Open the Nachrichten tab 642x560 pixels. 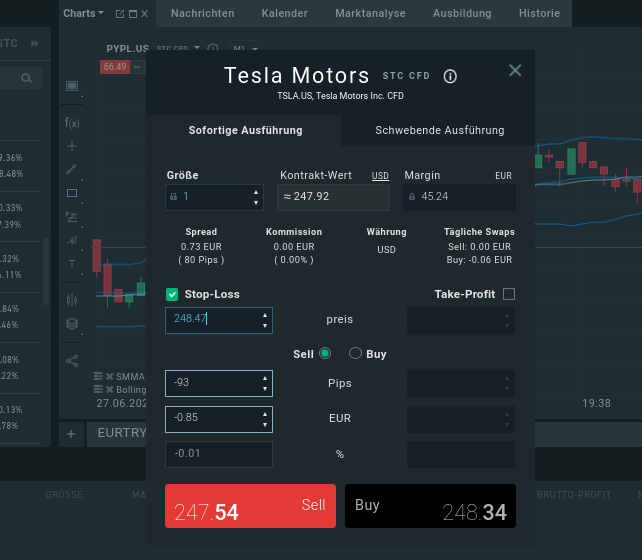coord(203,14)
